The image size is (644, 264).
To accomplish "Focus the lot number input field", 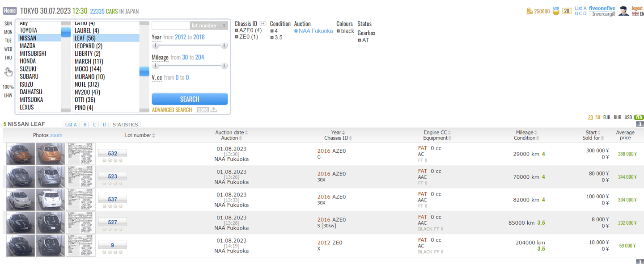I will (171, 26).
